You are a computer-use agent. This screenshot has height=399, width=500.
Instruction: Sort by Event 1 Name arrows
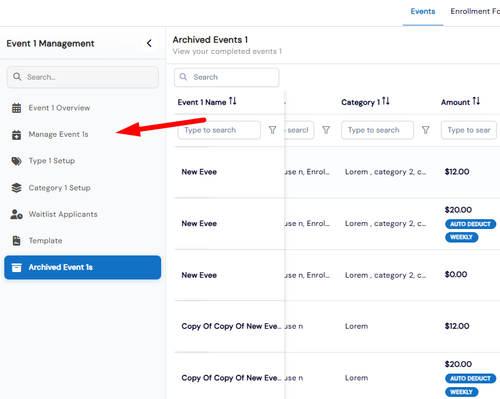coord(233,101)
